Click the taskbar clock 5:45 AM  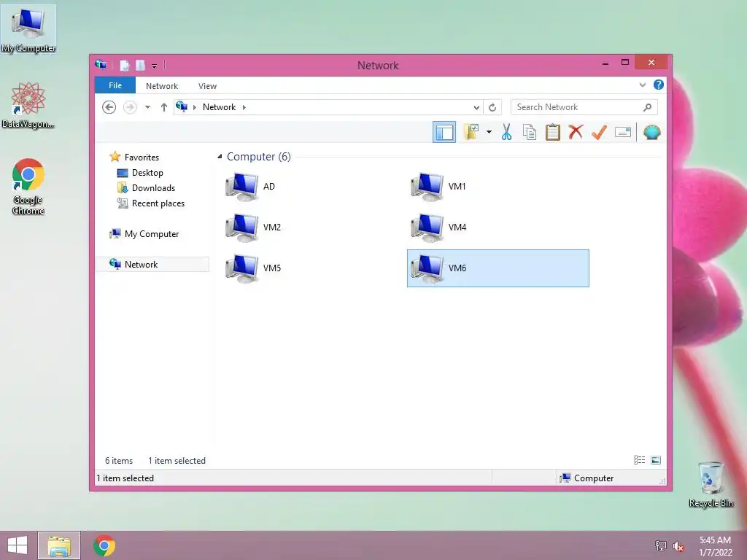pyautogui.click(x=715, y=540)
